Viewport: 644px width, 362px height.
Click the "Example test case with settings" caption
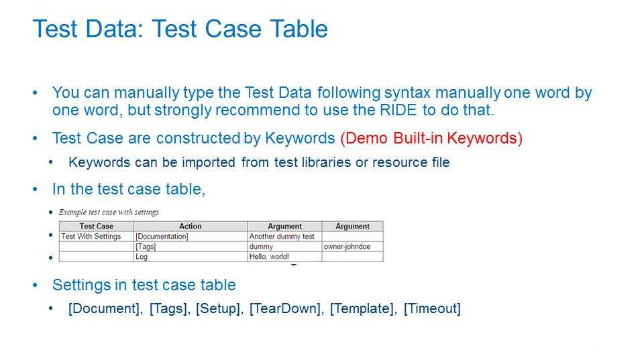point(109,212)
